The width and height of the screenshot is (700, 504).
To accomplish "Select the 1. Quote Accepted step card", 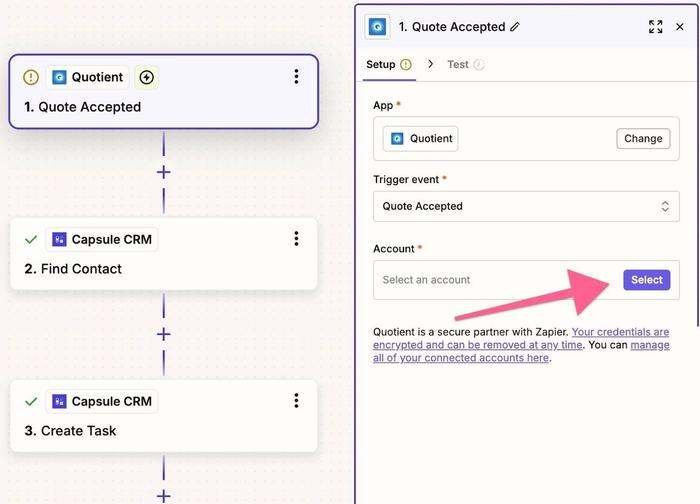I will tap(164, 92).
